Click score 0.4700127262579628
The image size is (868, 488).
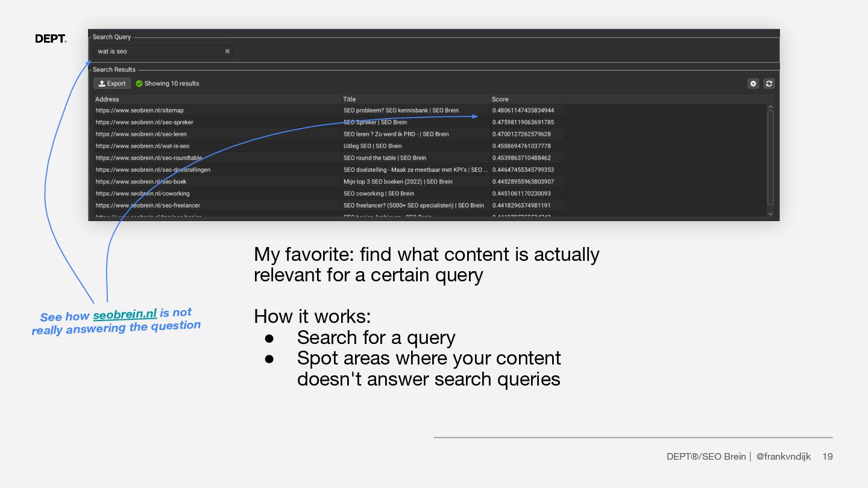point(521,134)
